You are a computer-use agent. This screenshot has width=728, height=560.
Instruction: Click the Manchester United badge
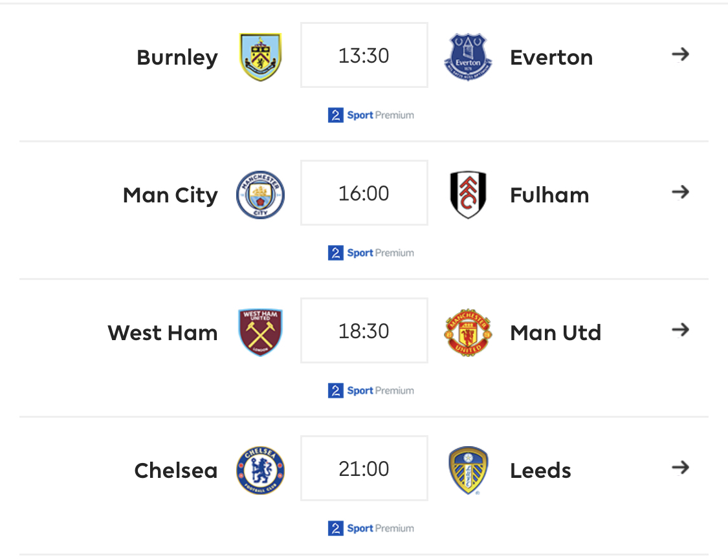pos(468,332)
